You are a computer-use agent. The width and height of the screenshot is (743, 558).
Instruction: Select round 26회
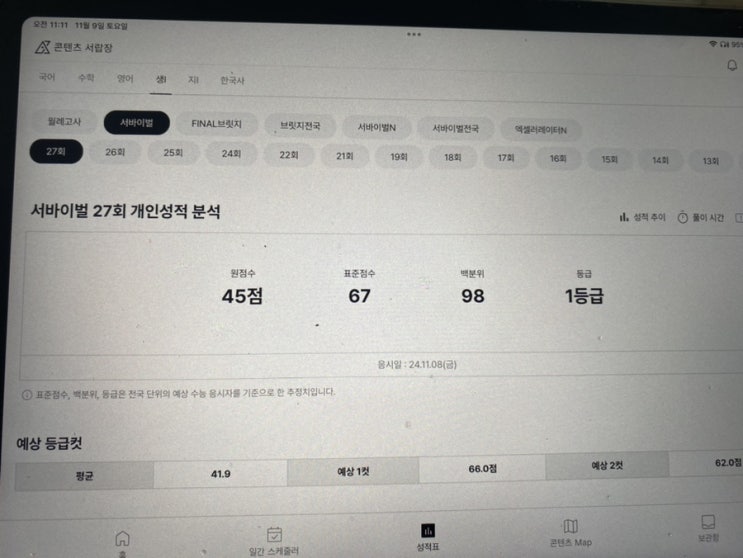tap(115, 152)
